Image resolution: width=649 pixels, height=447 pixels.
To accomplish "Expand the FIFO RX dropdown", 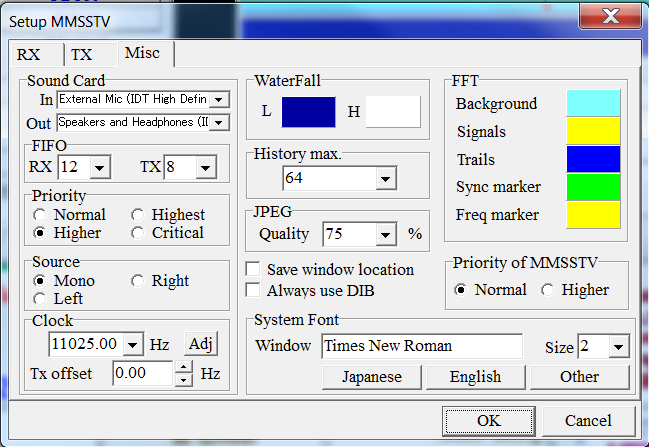I will [100, 167].
